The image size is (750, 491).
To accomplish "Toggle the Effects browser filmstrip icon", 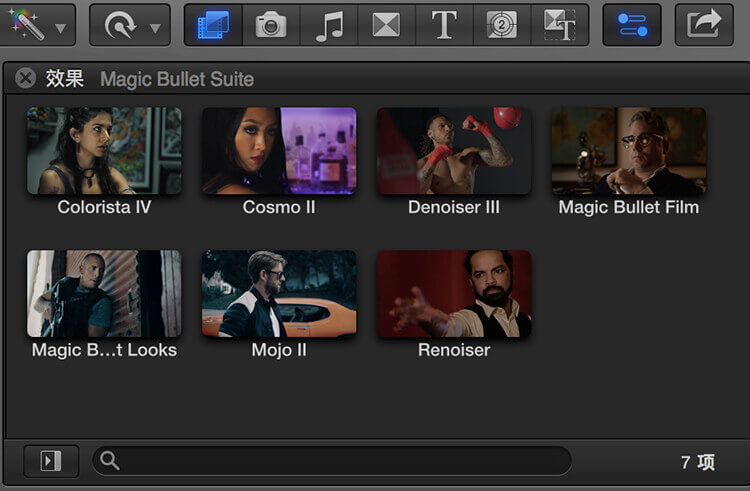I will tap(213, 25).
